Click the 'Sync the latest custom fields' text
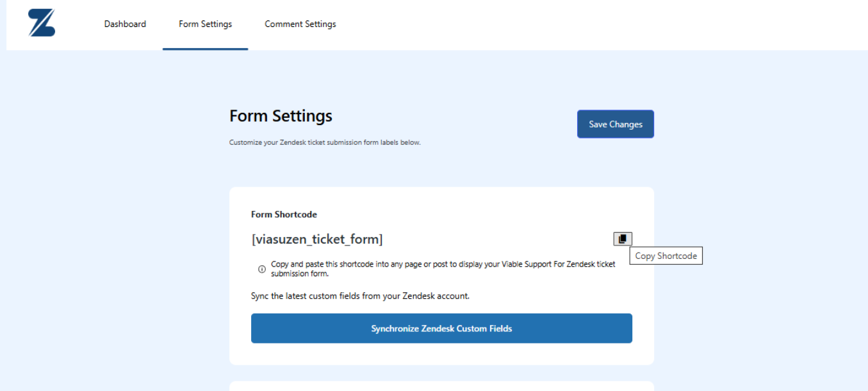This screenshot has width=868, height=391. [x=360, y=296]
